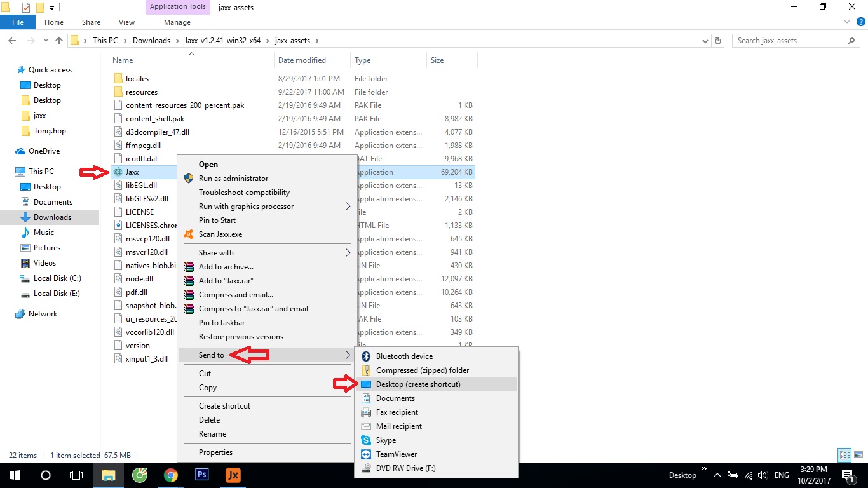Viewport: 868px width, 488px height.
Task: Launch Google Chrome from the taskbar
Action: pyautogui.click(x=171, y=475)
